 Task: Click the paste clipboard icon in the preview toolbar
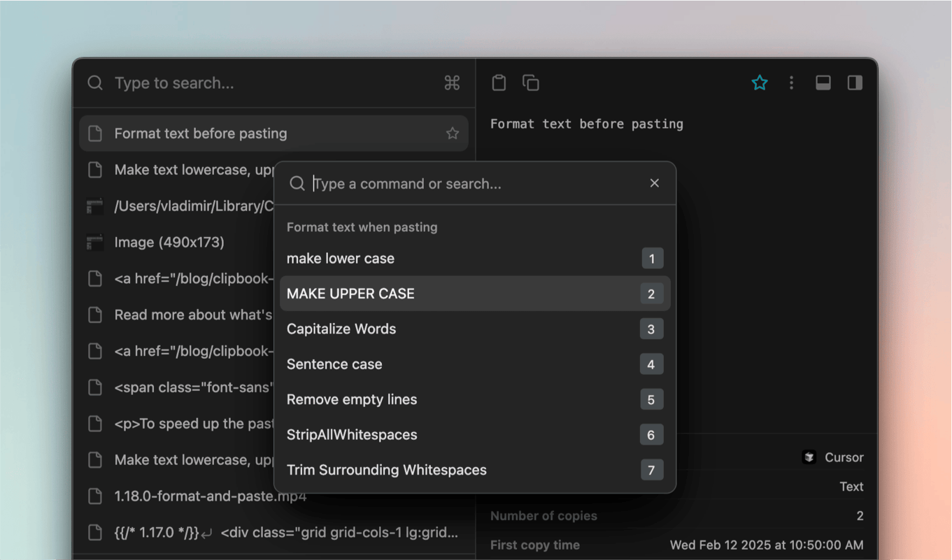[x=499, y=82]
